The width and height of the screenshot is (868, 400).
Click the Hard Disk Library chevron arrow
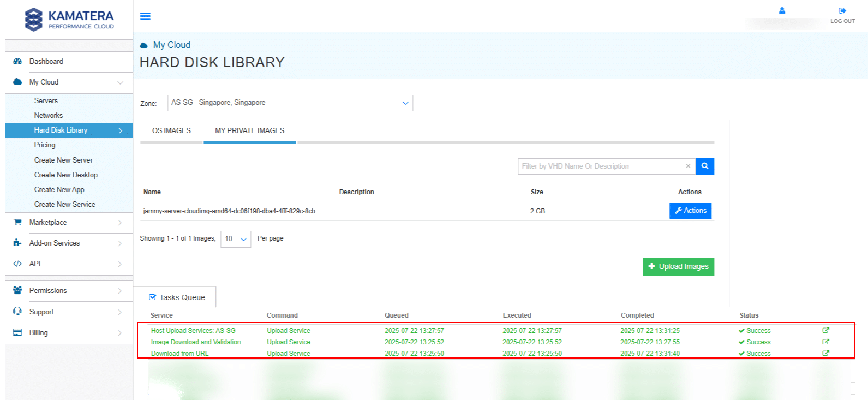pos(121,131)
